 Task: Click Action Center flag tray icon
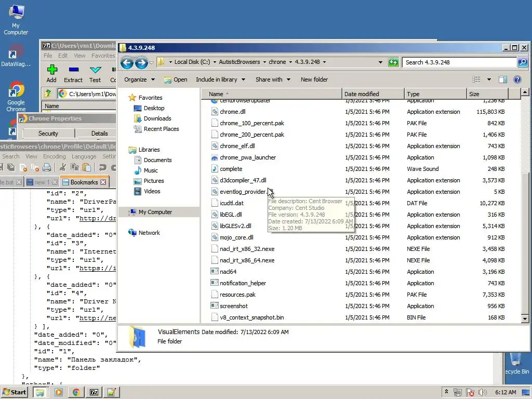tap(470, 393)
